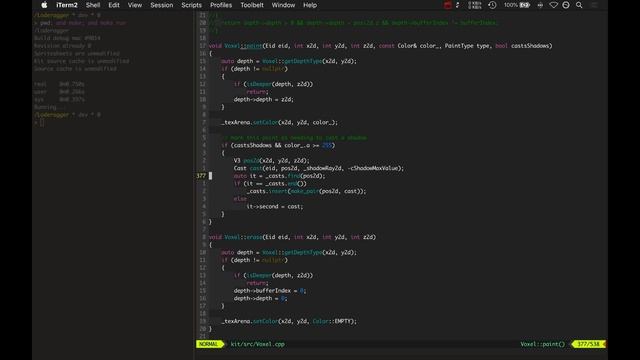Open the Edit menu
Image resolution: width=640 pixels, height=360 pixels.
114,5
